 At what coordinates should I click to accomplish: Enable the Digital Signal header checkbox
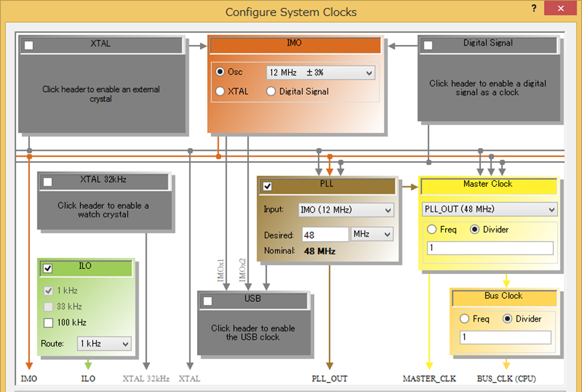coord(428,45)
